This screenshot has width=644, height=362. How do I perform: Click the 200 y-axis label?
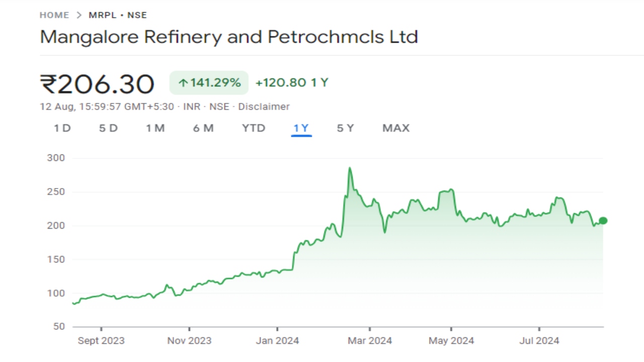click(x=56, y=225)
